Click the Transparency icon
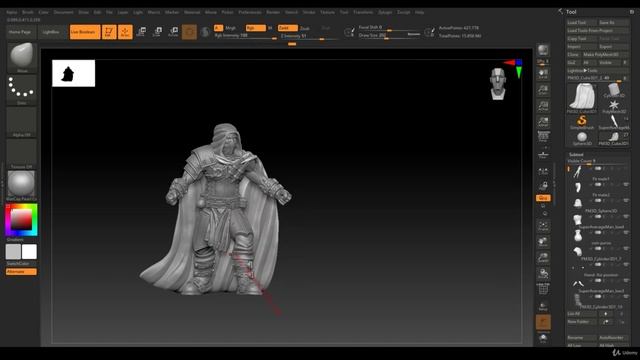 [x=543, y=306]
